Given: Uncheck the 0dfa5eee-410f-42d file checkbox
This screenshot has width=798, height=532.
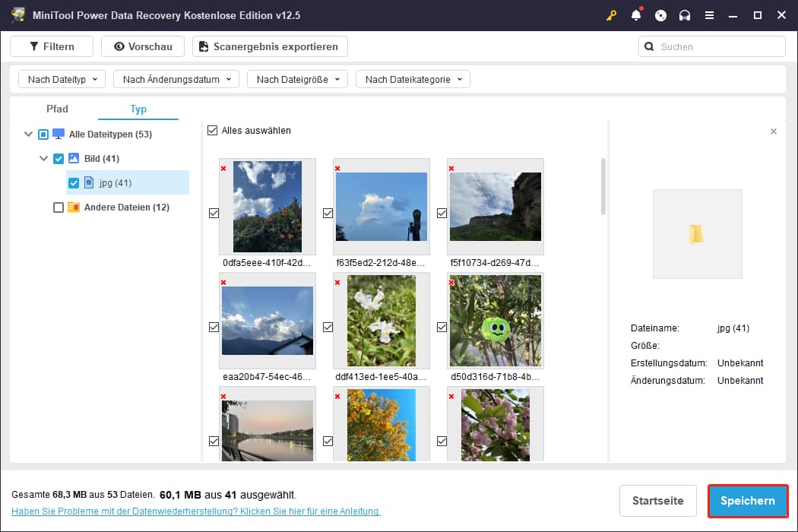Looking at the screenshot, I should coord(214,213).
